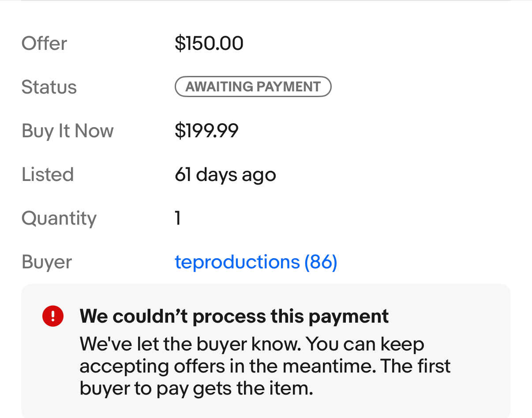Click the red error alert icon
This screenshot has height=418, width=532.
click(53, 316)
